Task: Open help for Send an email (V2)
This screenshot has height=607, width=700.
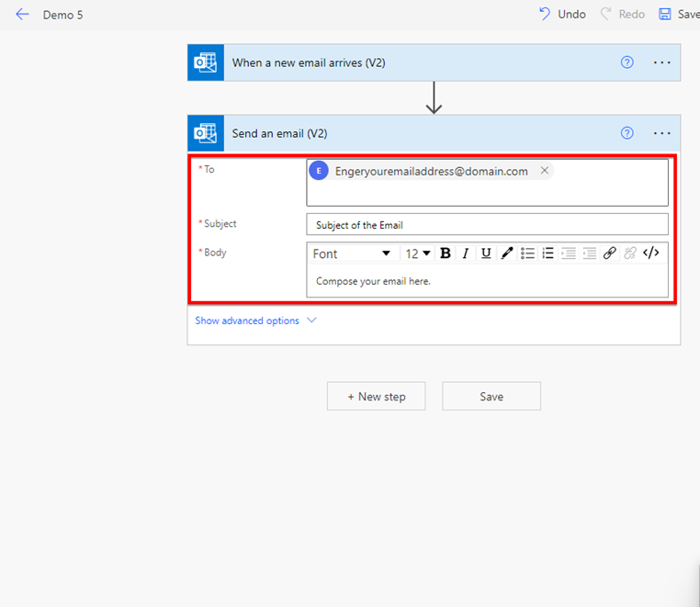Action: tap(627, 133)
